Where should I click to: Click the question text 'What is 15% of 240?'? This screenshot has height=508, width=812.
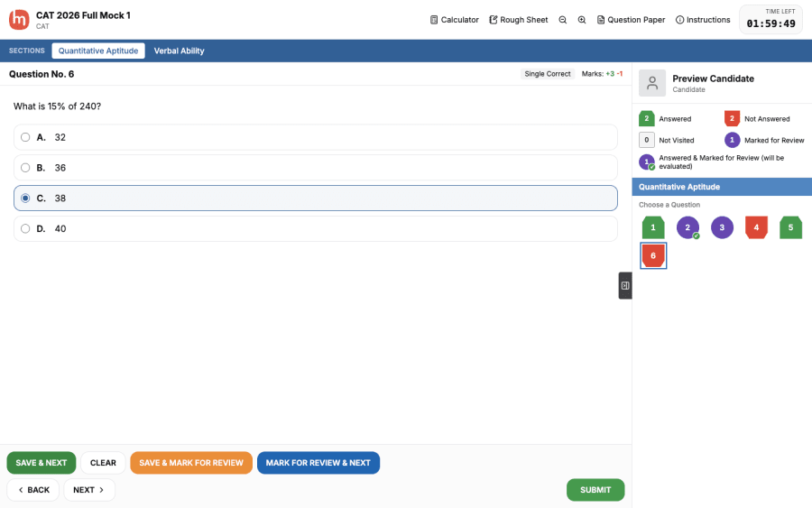tap(57, 106)
